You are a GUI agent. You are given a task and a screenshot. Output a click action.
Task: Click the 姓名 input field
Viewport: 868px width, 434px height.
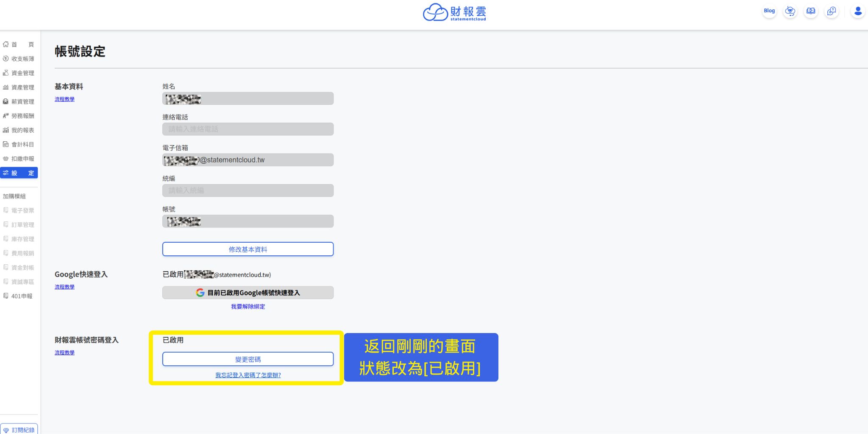pos(248,99)
